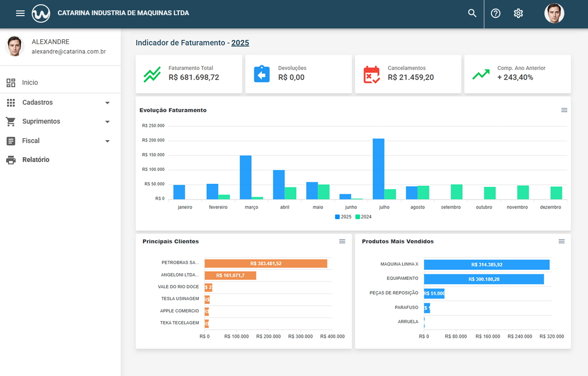The width and height of the screenshot is (588, 376).
Task: Open the Principais Clientes chart menu icon
Action: point(342,242)
